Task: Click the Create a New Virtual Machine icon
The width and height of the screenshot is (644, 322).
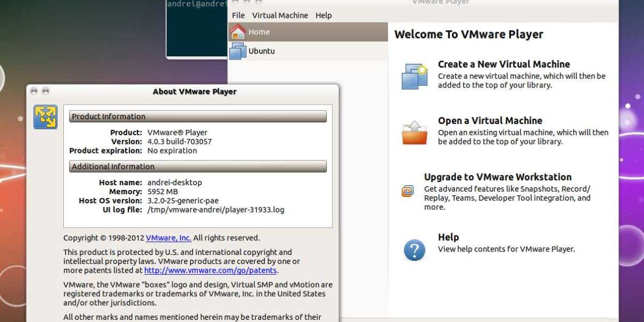Action: point(414,76)
